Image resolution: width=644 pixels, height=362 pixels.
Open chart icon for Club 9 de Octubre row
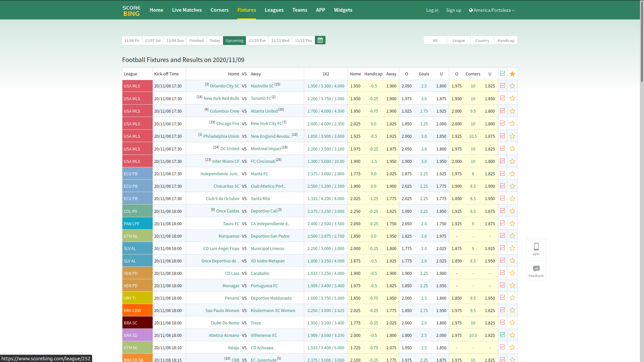pos(502,198)
